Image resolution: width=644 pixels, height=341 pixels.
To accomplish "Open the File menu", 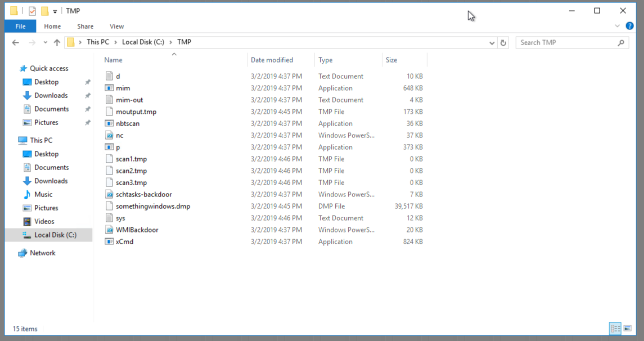I will point(20,26).
